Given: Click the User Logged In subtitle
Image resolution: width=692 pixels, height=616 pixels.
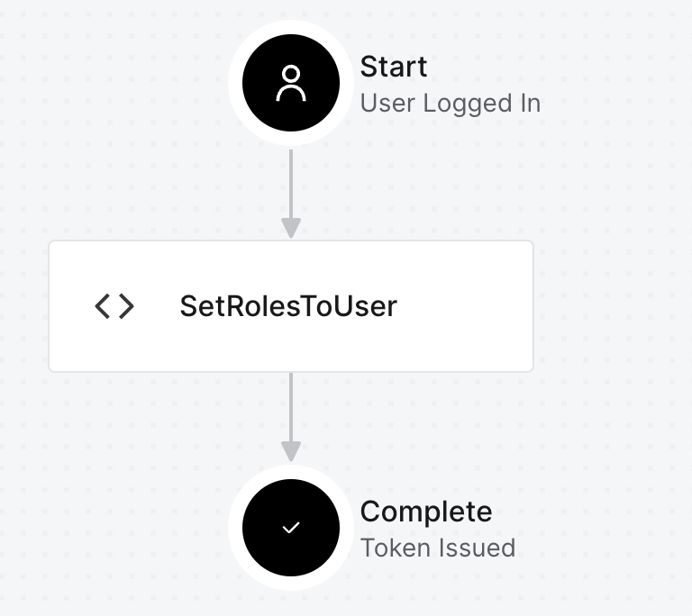Looking at the screenshot, I should coord(450,104).
